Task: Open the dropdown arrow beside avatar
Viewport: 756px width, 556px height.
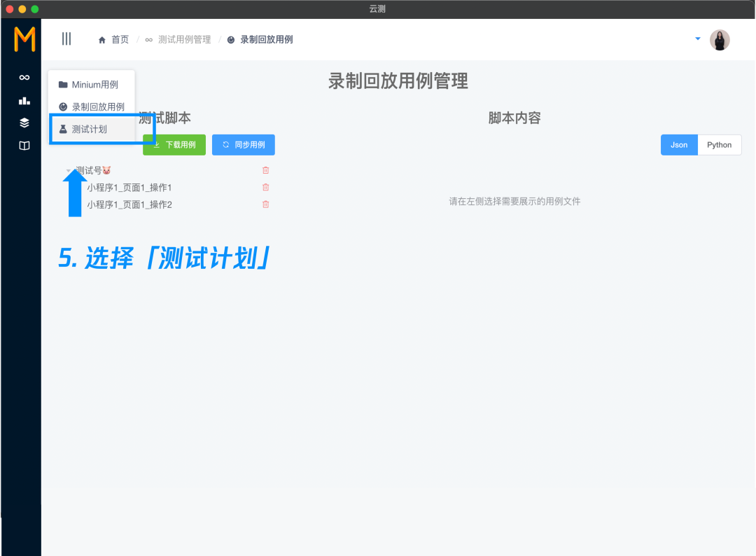Action: [698, 39]
